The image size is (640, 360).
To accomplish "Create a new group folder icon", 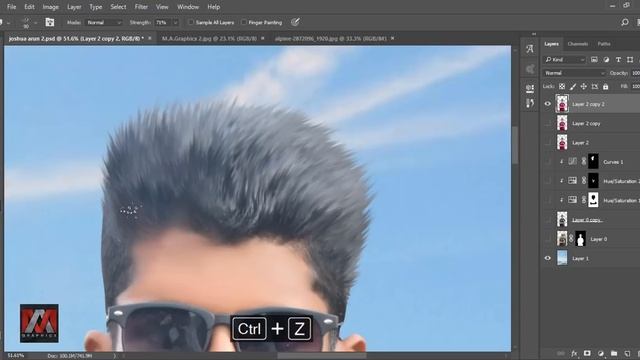I will pyautogui.click(x=614, y=353).
